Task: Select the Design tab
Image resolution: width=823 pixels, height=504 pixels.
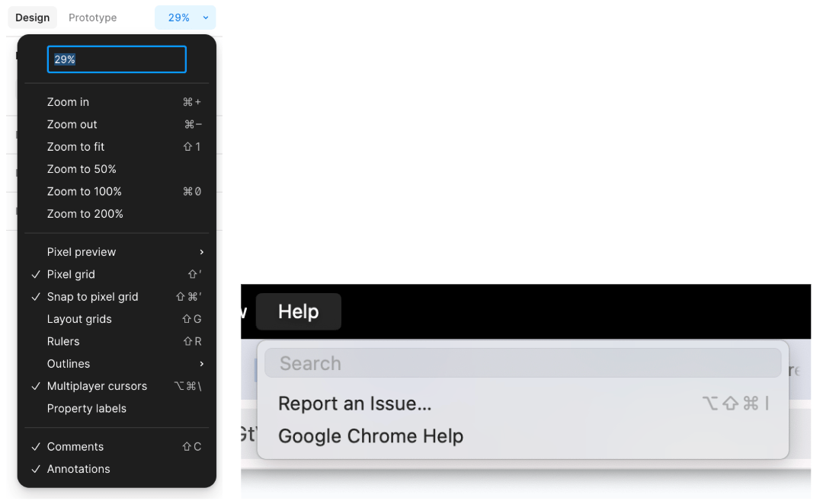Action: point(32,17)
